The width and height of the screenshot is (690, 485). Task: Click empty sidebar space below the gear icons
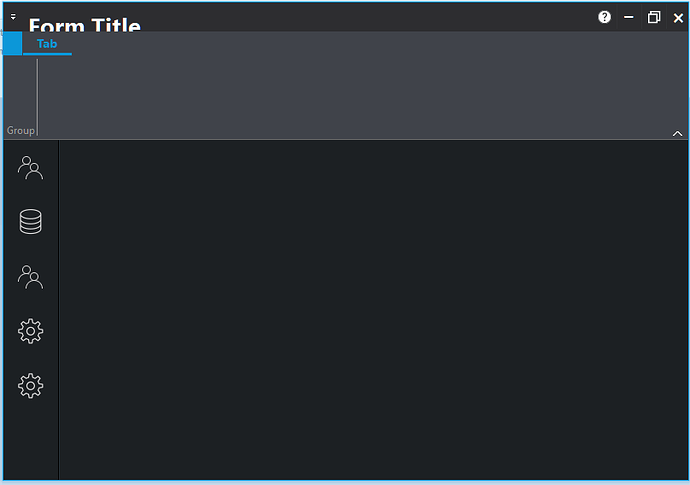click(x=30, y=440)
